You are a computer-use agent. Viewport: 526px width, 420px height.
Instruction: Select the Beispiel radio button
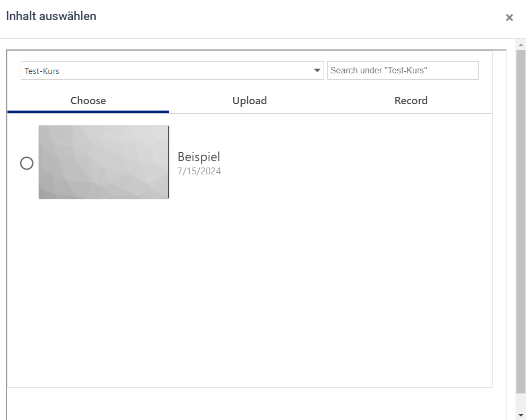27,163
